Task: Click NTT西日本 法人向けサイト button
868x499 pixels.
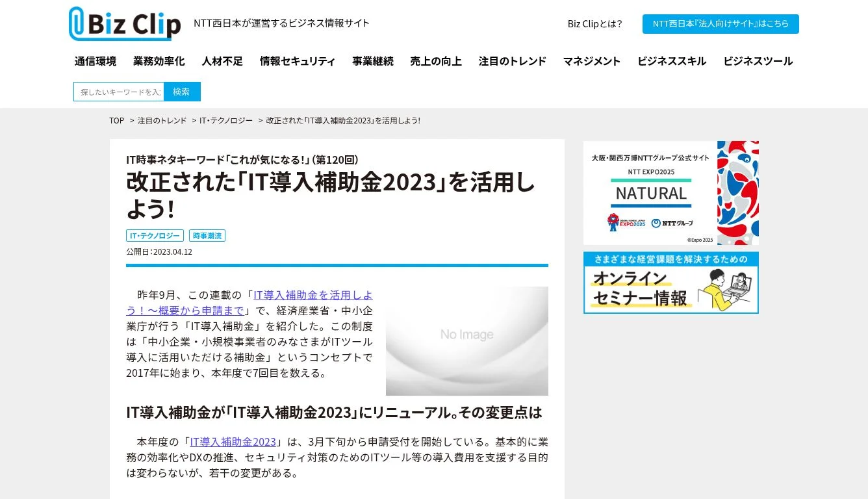Action: [x=721, y=24]
